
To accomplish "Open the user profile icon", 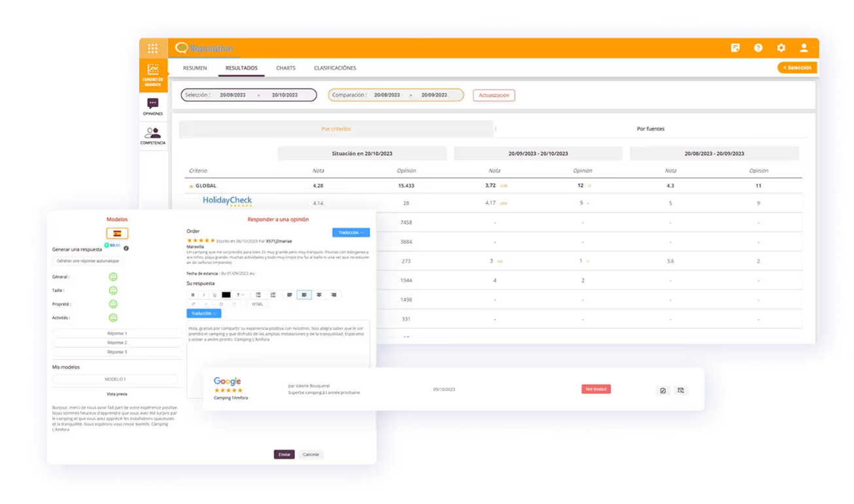I will click(x=804, y=48).
